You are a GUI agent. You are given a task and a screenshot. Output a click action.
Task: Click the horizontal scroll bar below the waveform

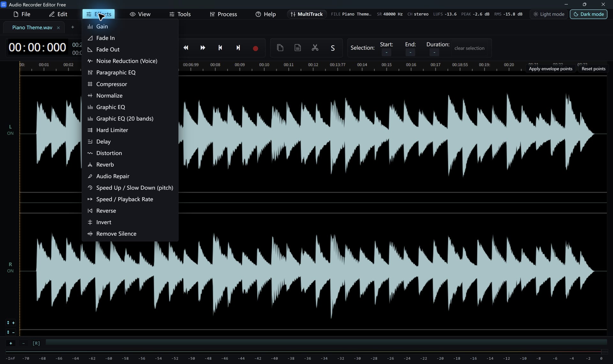pyautogui.click(x=326, y=342)
